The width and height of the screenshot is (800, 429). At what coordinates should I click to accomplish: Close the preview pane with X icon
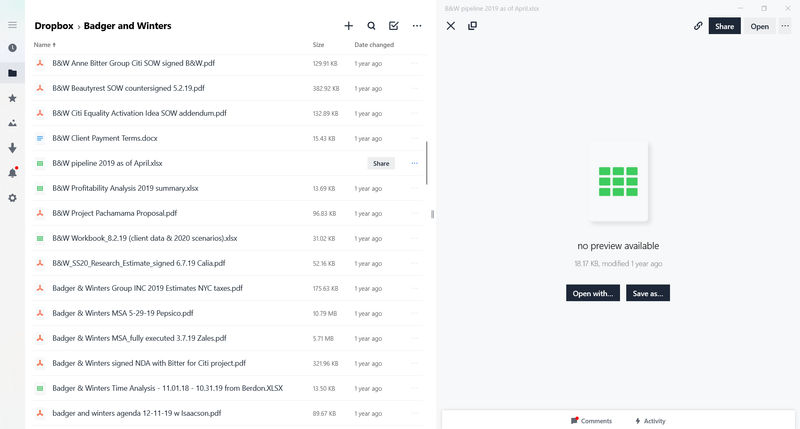(451, 26)
